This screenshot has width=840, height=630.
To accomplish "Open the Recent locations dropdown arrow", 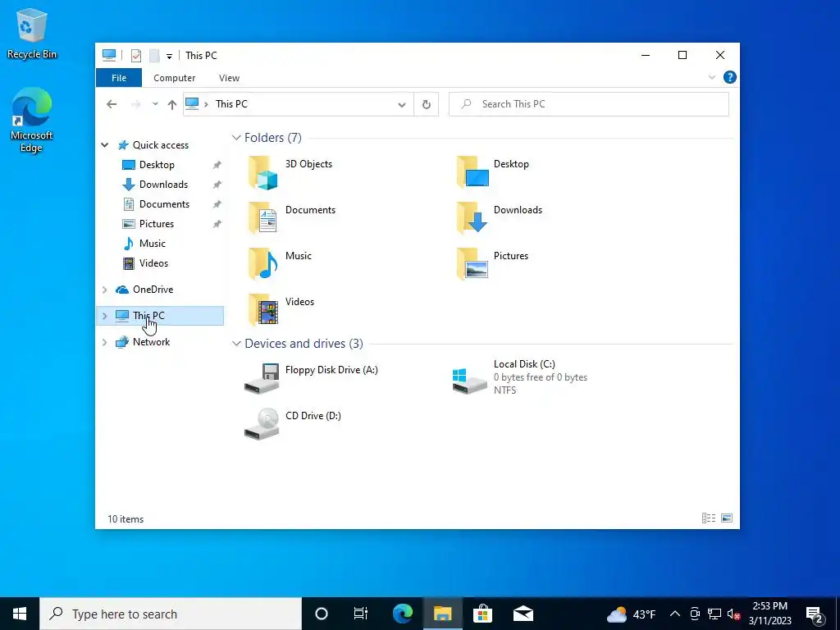I will (x=155, y=104).
